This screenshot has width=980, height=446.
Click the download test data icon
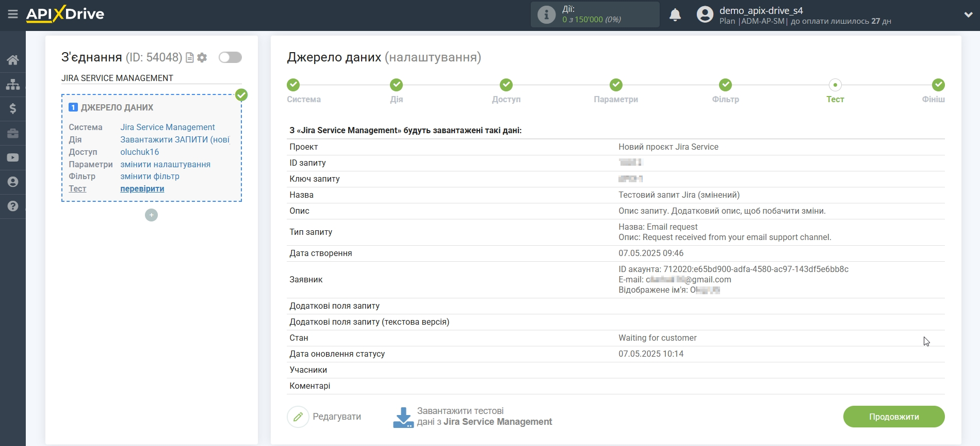coord(403,417)
